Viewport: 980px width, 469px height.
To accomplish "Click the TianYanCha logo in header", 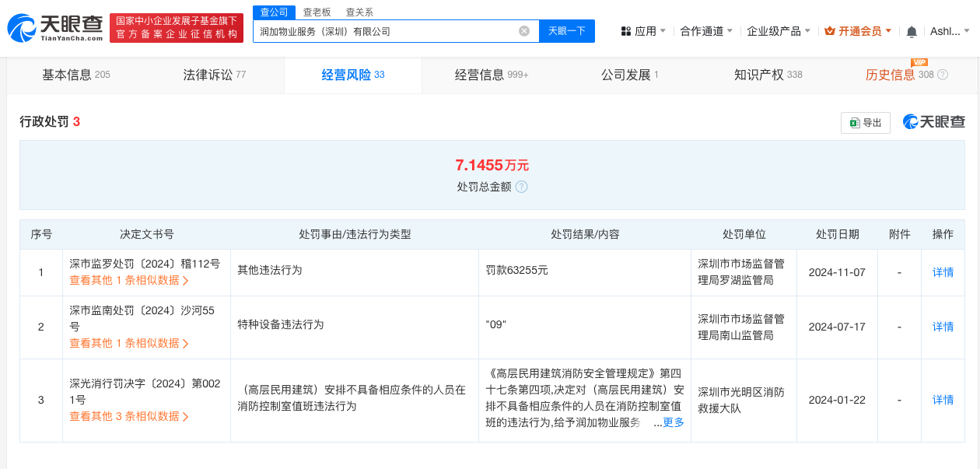I will click(x=54, y=27).
